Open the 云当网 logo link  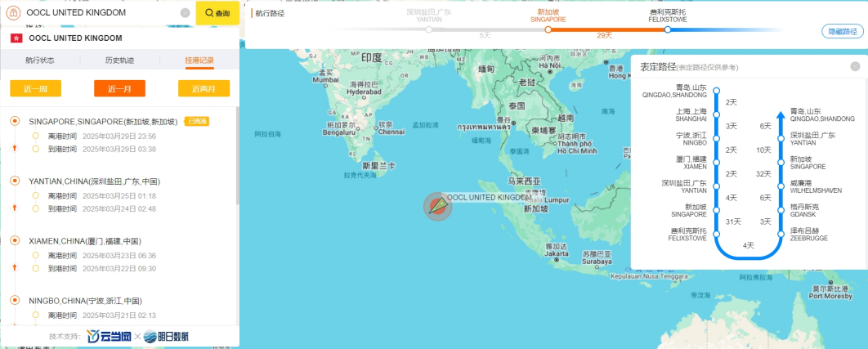point(109,336)
